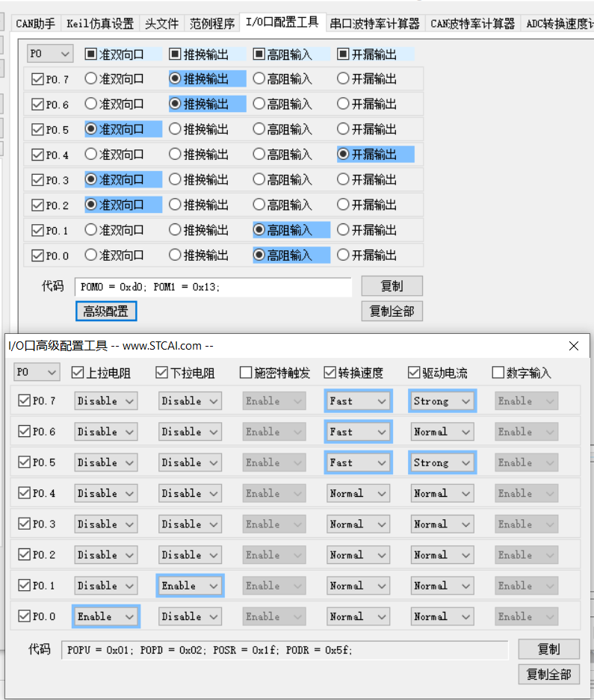The height and width of the screenshot is (700, 594).
Task: Click 复制 in the advanced config dialog
Action: [x=549, y=649]
